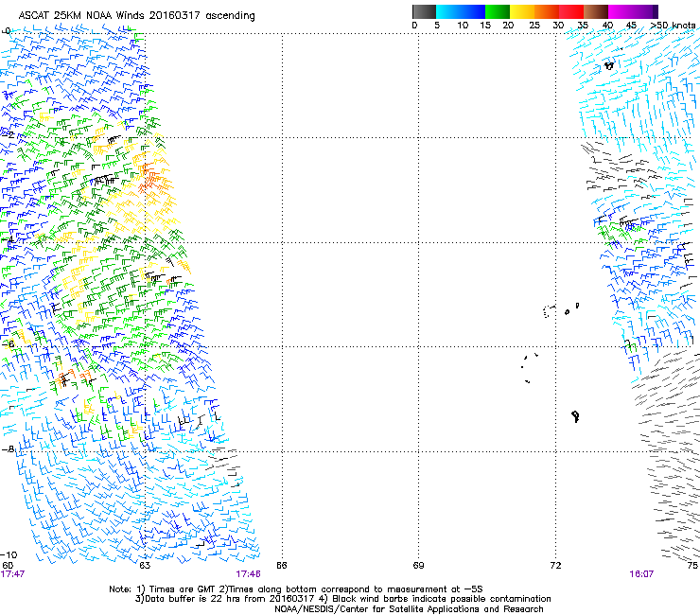
Task: Click the '72' longitude axis label
Action: [x=555, y=566]
